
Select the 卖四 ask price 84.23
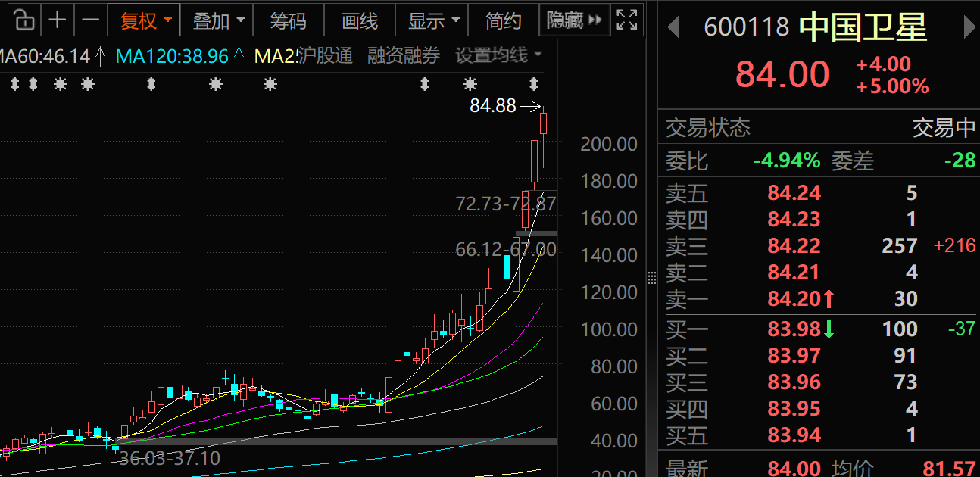point(794,220)
